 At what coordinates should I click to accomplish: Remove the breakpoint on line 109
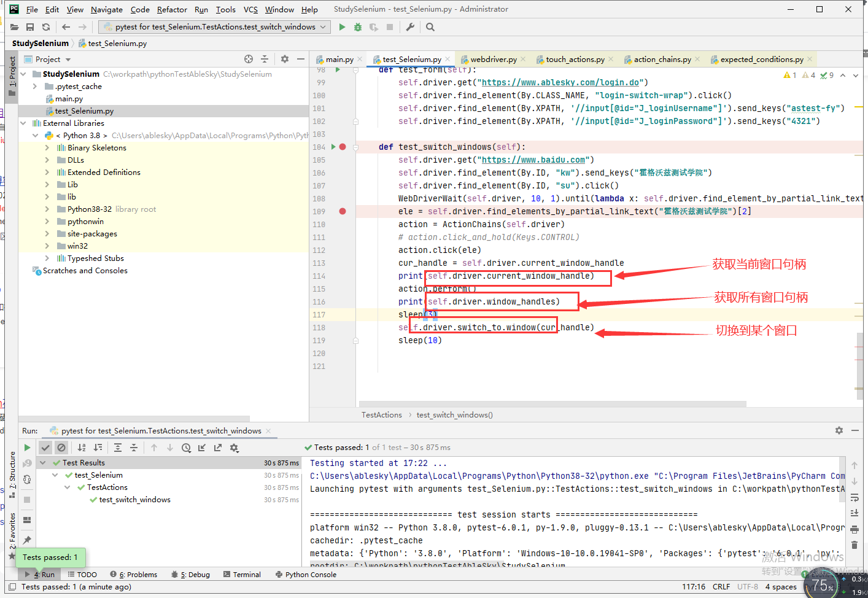pyautogui.click(x=343, y=211)
